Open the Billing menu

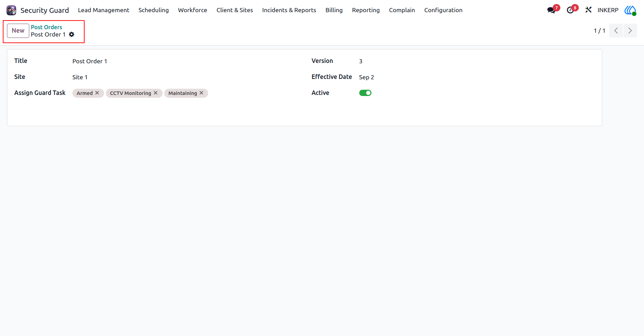pos(334,10)
